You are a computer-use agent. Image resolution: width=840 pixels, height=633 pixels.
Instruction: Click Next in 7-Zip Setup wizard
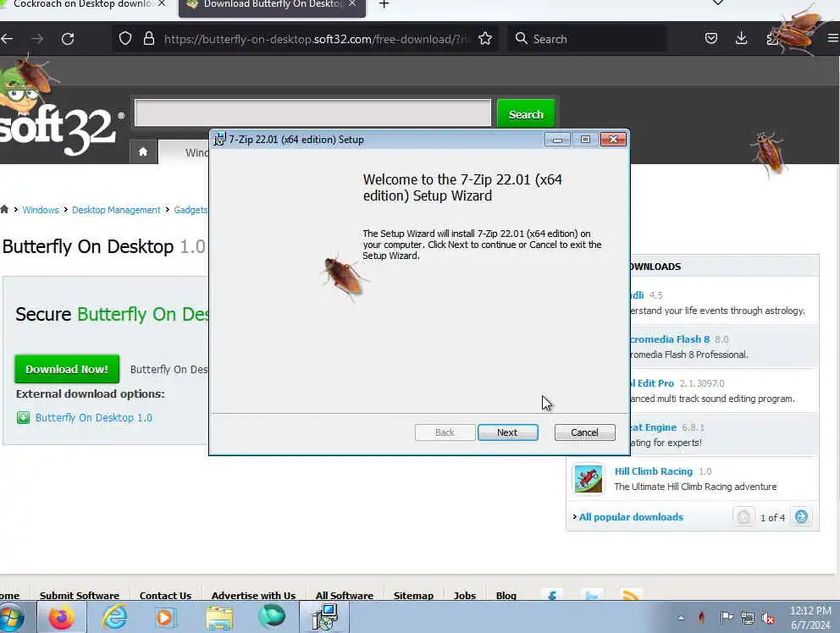coord(507,432)
